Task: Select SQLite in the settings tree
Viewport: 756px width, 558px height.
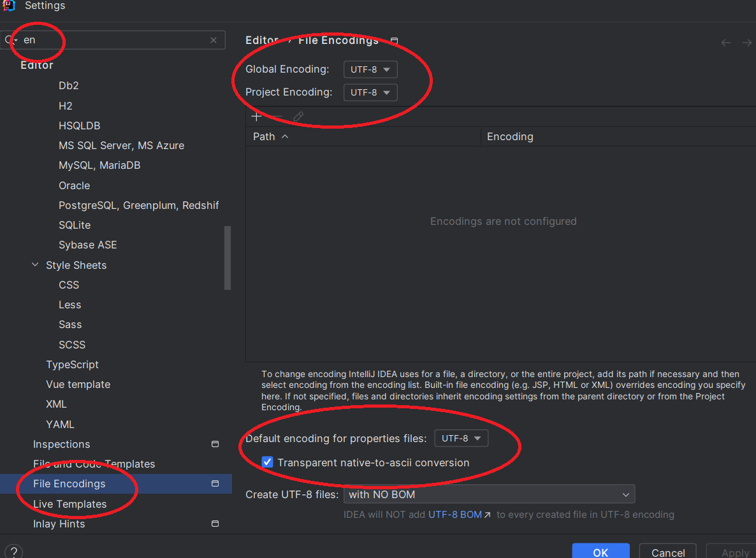Action: (74, 225)
